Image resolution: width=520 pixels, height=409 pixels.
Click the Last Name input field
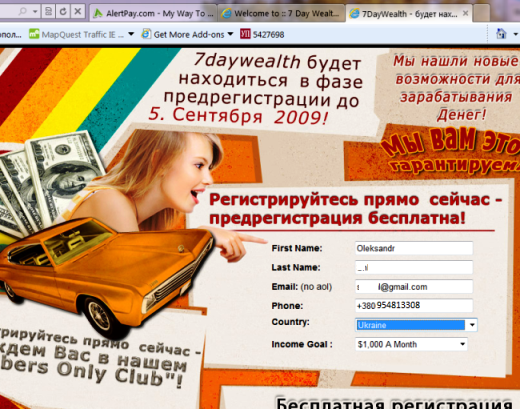[414, 267]
